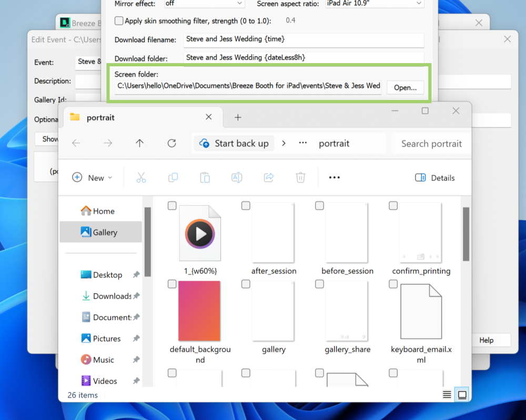Click the file list vertical scrollbar
This screenshot has height=420, width=526.
(x=466, y=234)
